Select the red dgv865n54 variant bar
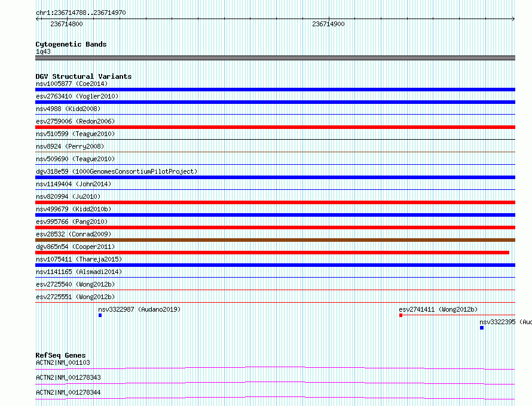 tap(272, 253)
